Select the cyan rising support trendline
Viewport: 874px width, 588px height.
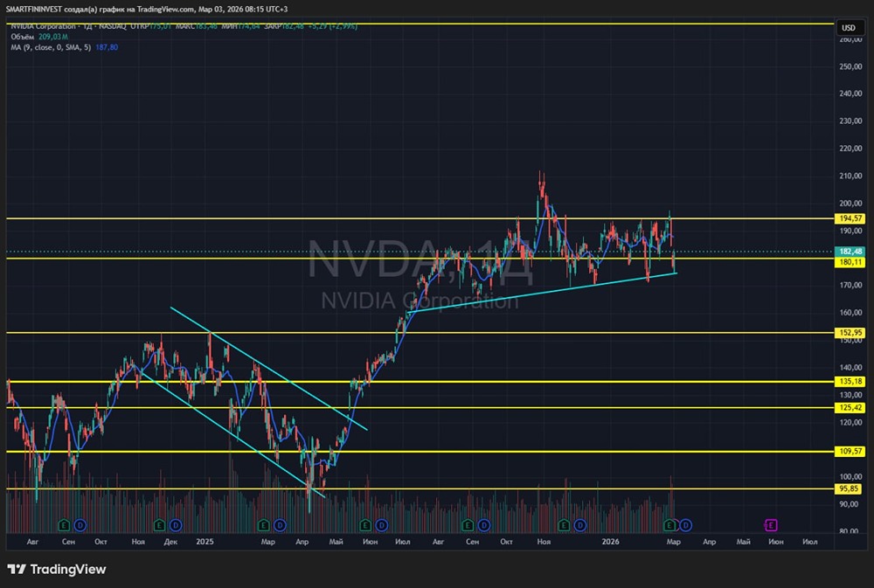[x=543, y=293]
